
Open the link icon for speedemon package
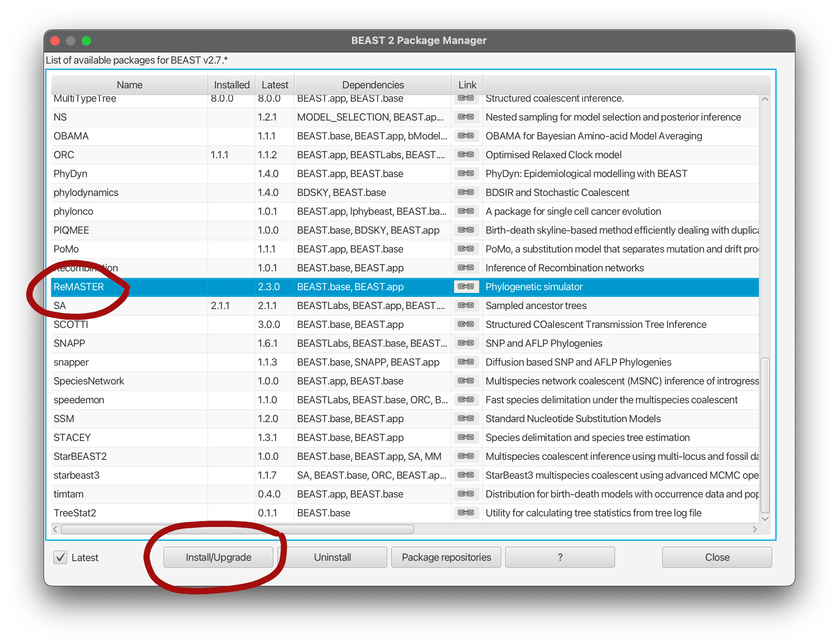tap(466, 400)
